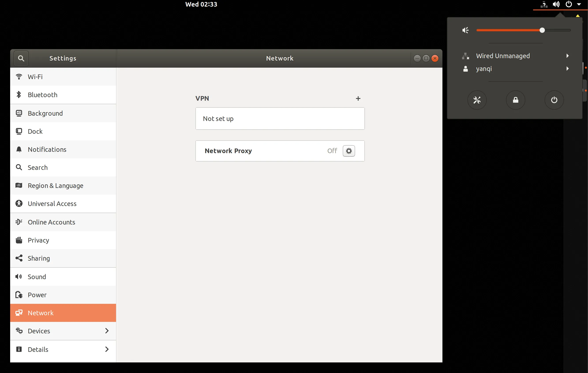588x373 pixels.
Task: Click volume icon in top bar
Action: tap(556, 4)
